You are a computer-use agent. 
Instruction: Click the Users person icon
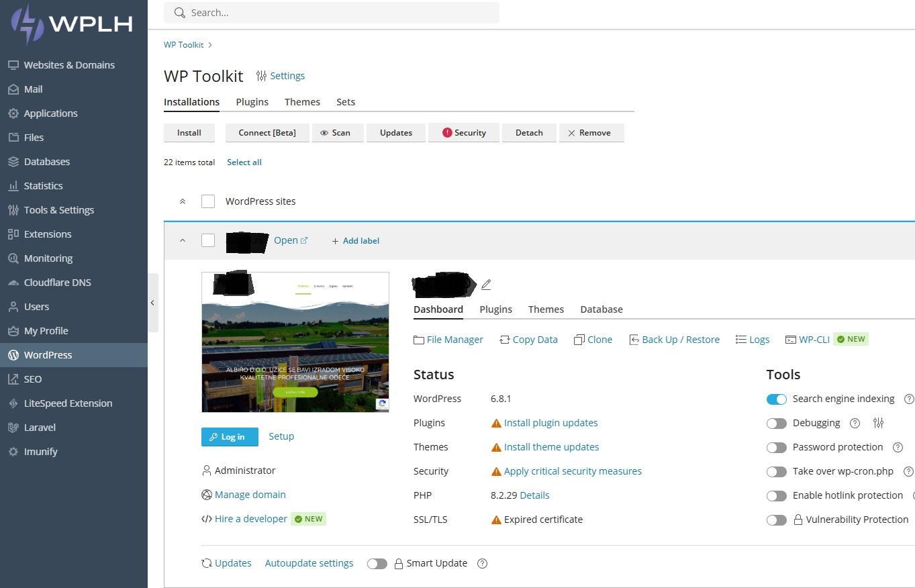[x=13, y=307]
